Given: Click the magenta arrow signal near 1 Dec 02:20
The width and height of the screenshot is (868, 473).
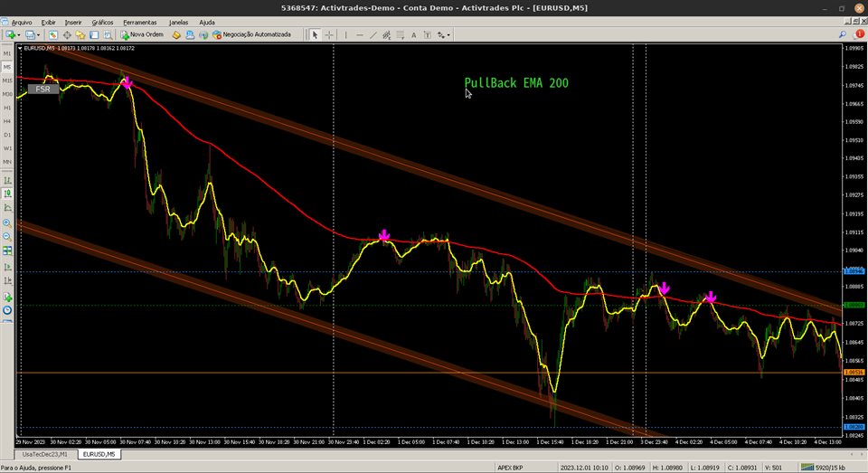Looking at the screenshot, I should (x=383, y=235).
